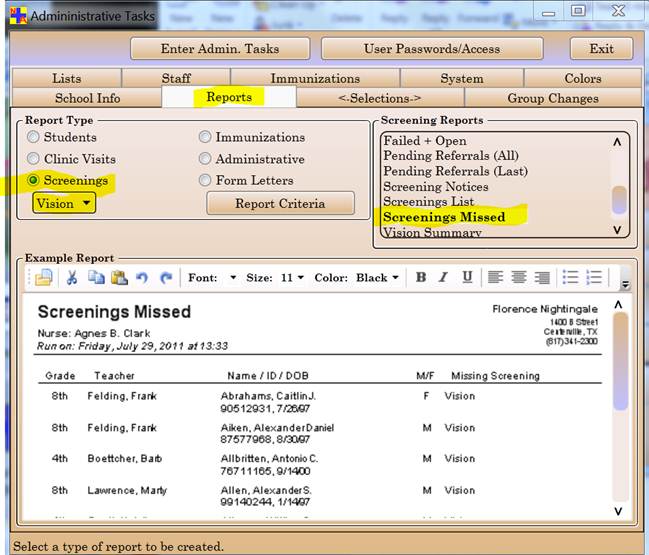Screen dimensions: 649x555
Task: Click Enter Admin. Tasks button
Action: pyautogui.click(x=220, y=48)
